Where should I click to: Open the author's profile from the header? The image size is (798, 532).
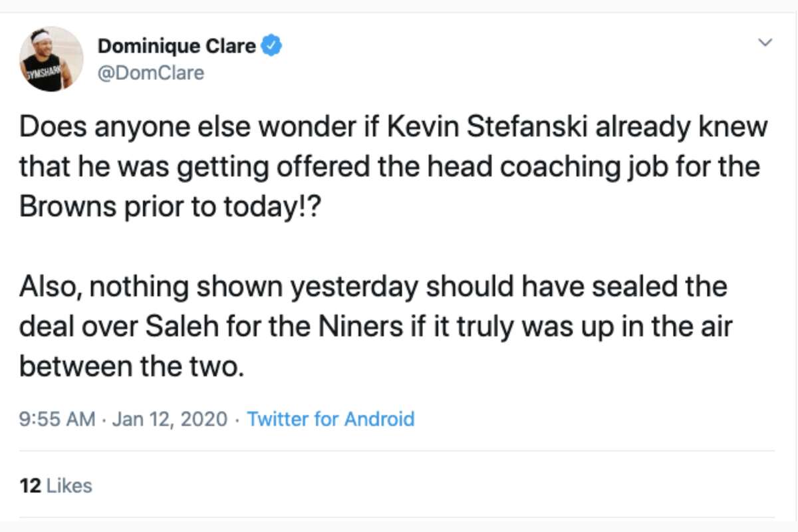click(x=180, y=45)
